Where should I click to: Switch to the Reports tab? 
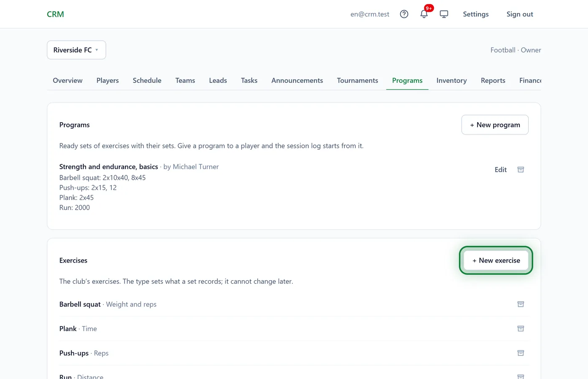tap(493, 80)
